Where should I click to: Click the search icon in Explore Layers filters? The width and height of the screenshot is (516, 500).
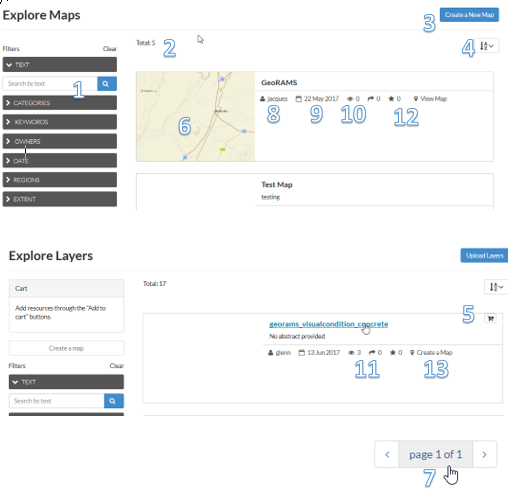(114, 401)
